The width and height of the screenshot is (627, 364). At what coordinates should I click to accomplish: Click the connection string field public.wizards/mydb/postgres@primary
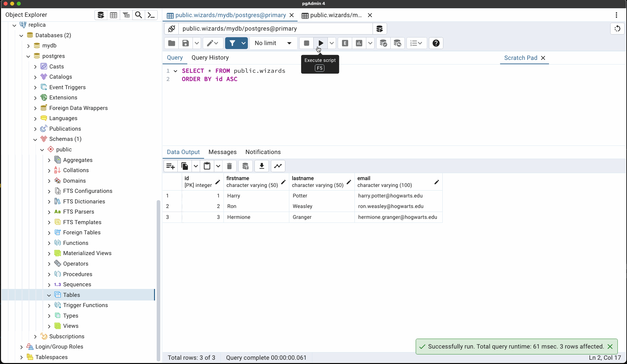click(x=275, y=29)
